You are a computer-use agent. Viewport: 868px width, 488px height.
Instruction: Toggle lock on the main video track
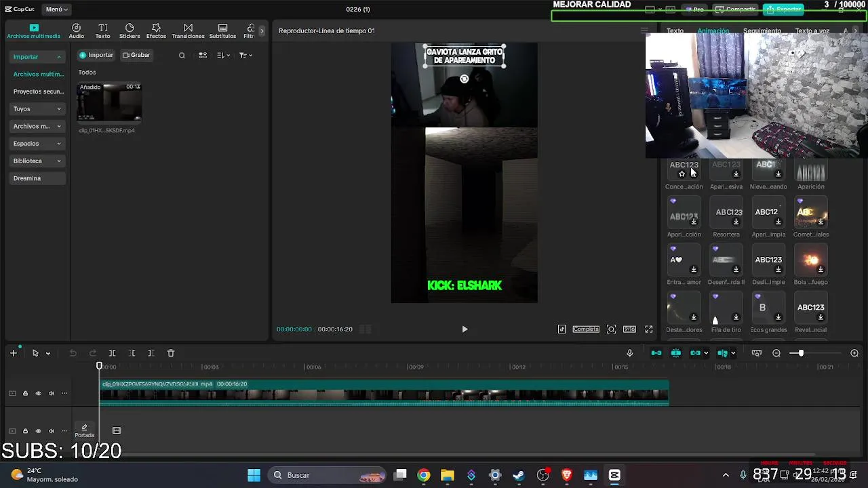coord(25,394)
